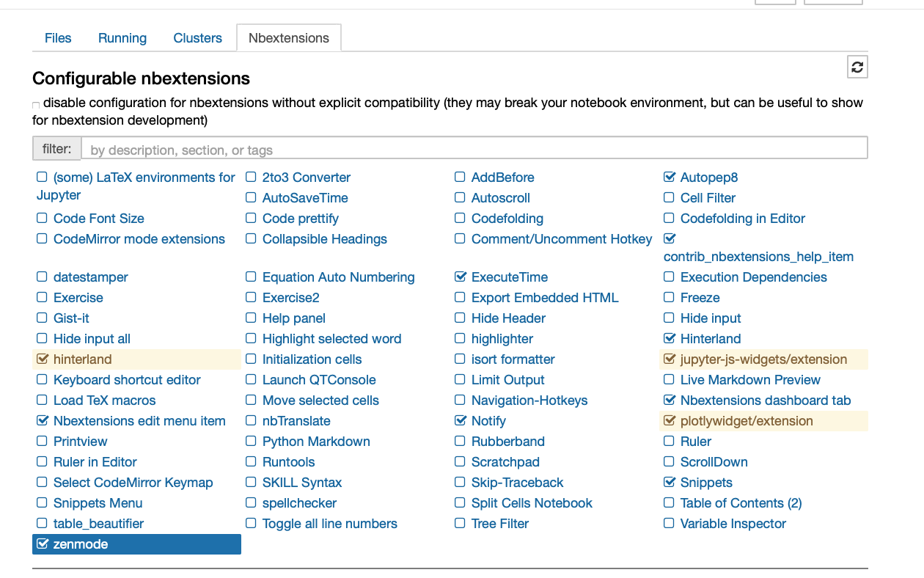
Task: Select Highlight selected word extension
Action: [332, 339]
